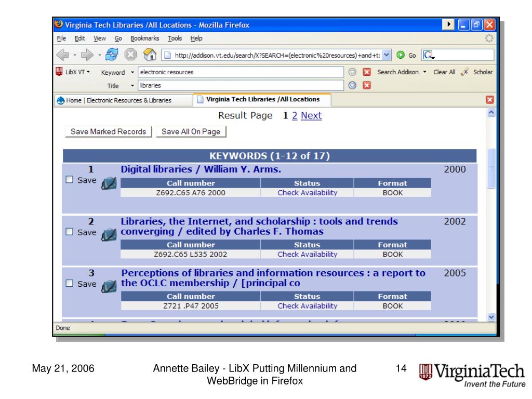Open the Keyword search type dropdown
This screenshot has width=532, height=399.
coord(132,72)
